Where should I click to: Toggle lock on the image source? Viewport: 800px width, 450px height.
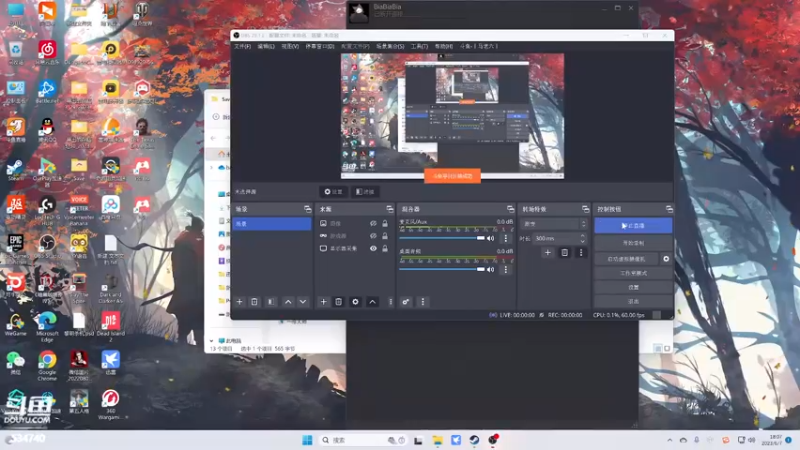[x=385, y=223]
